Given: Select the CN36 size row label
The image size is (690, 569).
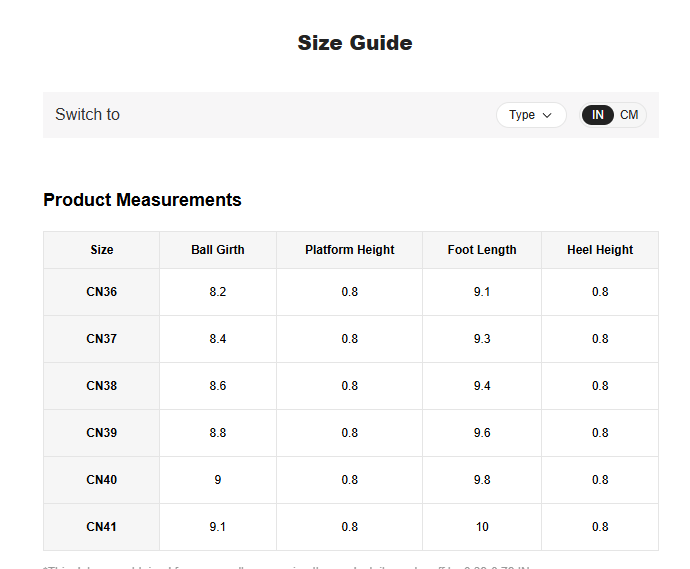Looking at the screenshot, I should pos(101,292).
